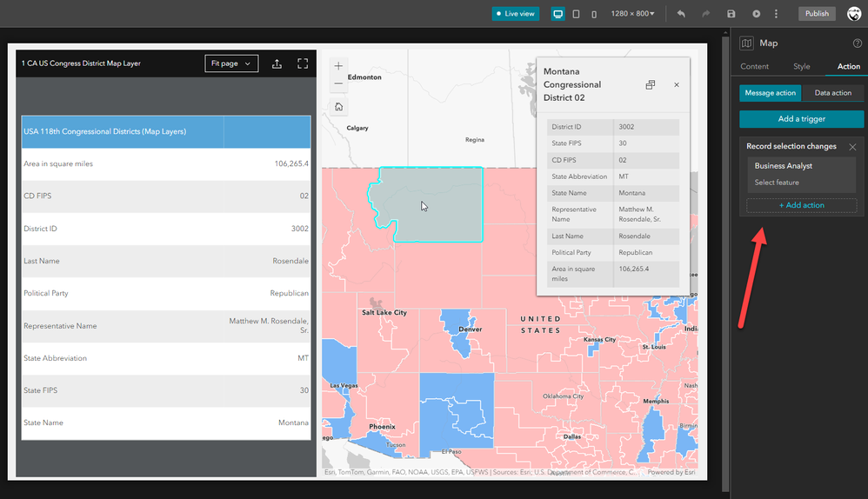Click the State Name Montana row
Image resolution: width=868 pixels, height=499 pixels.
[x=166, y=423]
